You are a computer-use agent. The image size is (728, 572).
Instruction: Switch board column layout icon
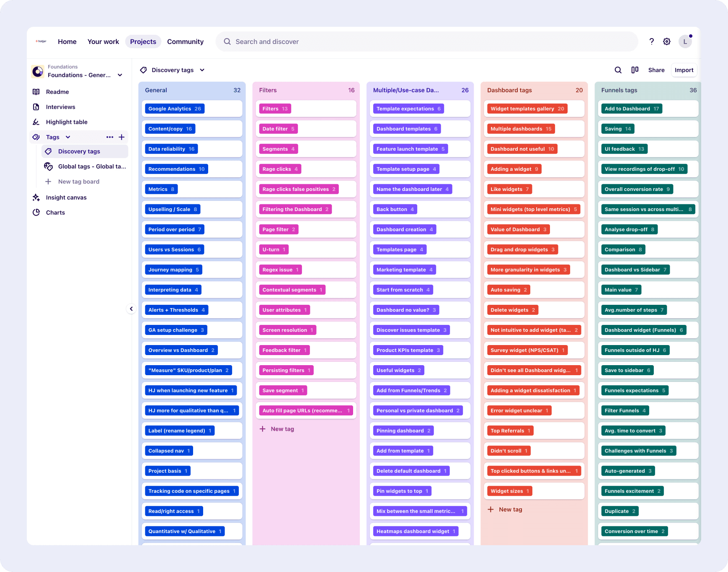coord(635,70)
